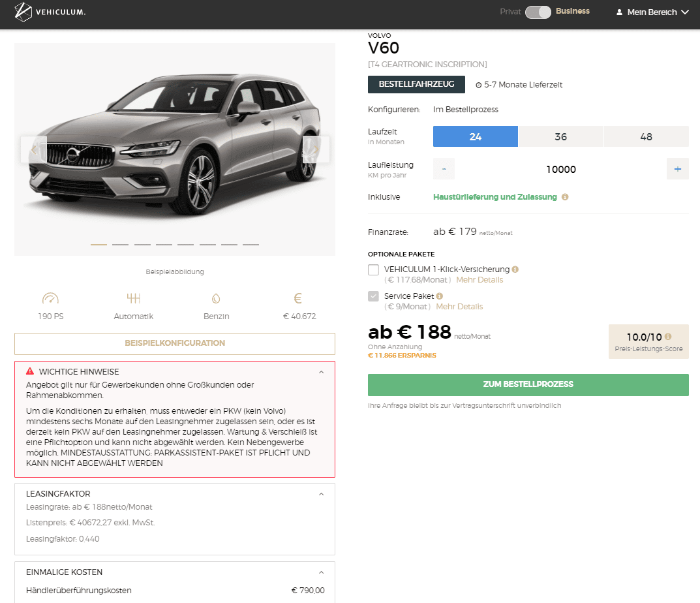
Task: Increase Laufleistung with the plus button
Action: point(678,169)
